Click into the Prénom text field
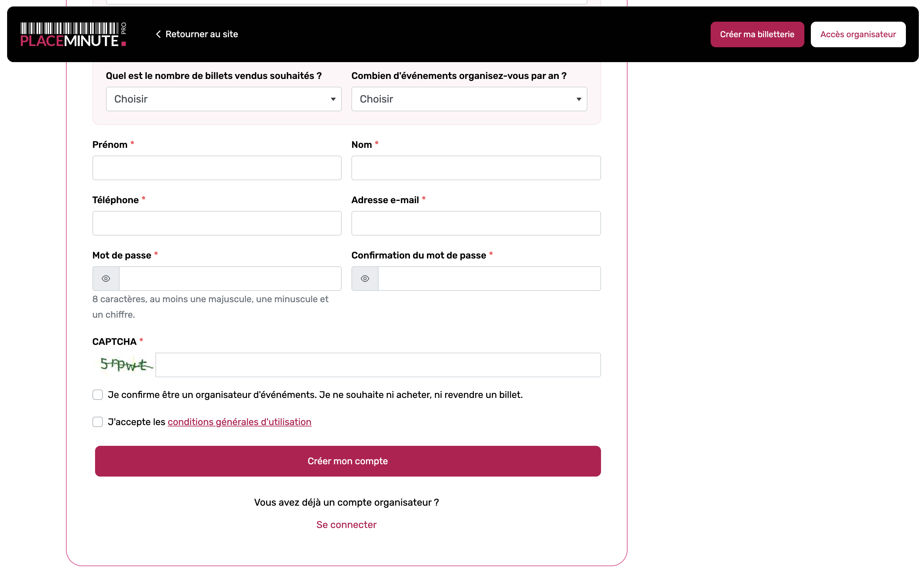 [x=217, y=168]
